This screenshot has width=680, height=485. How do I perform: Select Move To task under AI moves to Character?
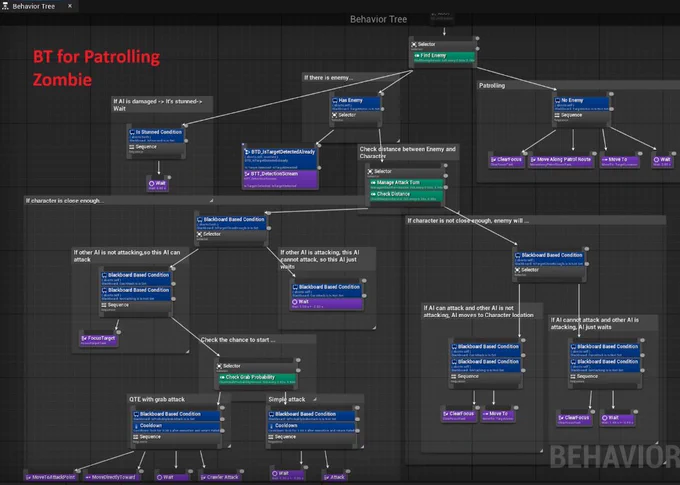point(497,416)
